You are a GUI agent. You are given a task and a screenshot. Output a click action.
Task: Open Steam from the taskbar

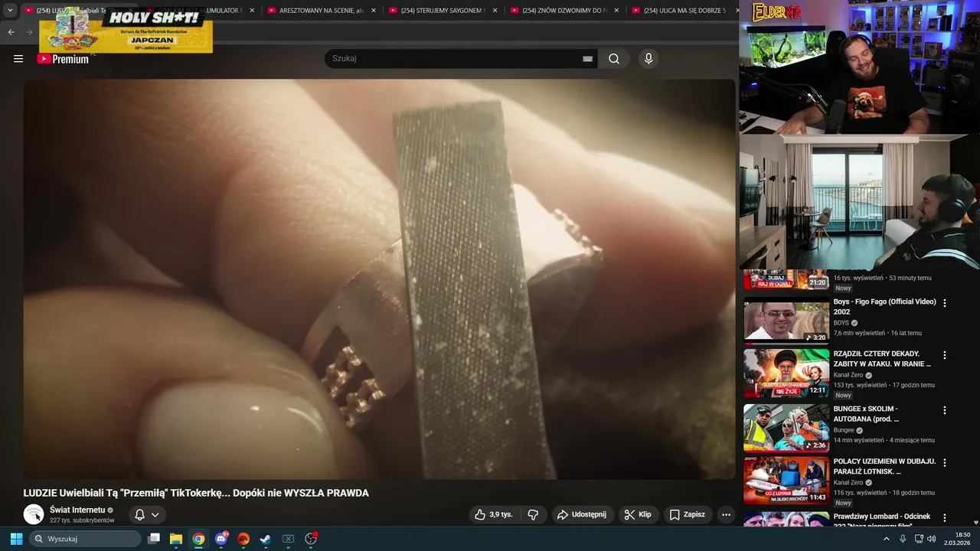coord(266,539)
